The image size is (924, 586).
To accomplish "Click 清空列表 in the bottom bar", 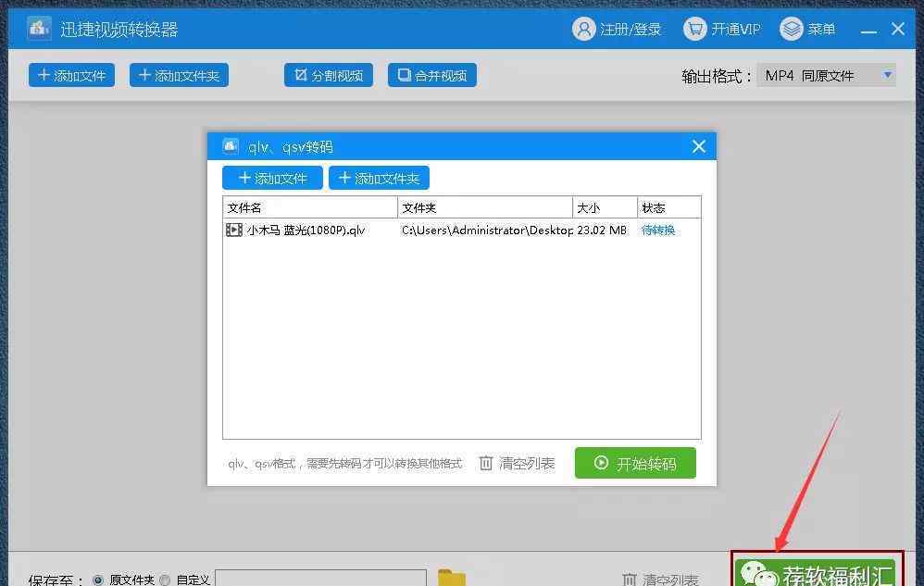I will 660,580.
